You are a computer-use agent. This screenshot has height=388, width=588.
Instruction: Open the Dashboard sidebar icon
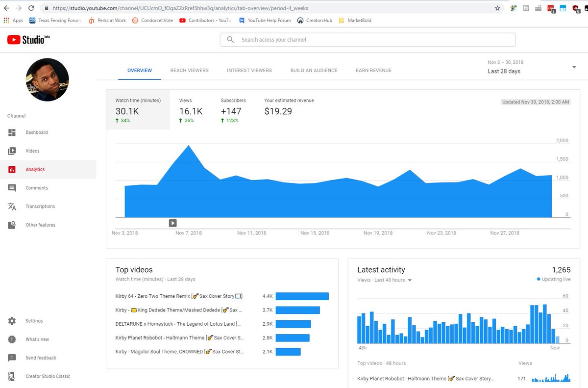(12, 132)
